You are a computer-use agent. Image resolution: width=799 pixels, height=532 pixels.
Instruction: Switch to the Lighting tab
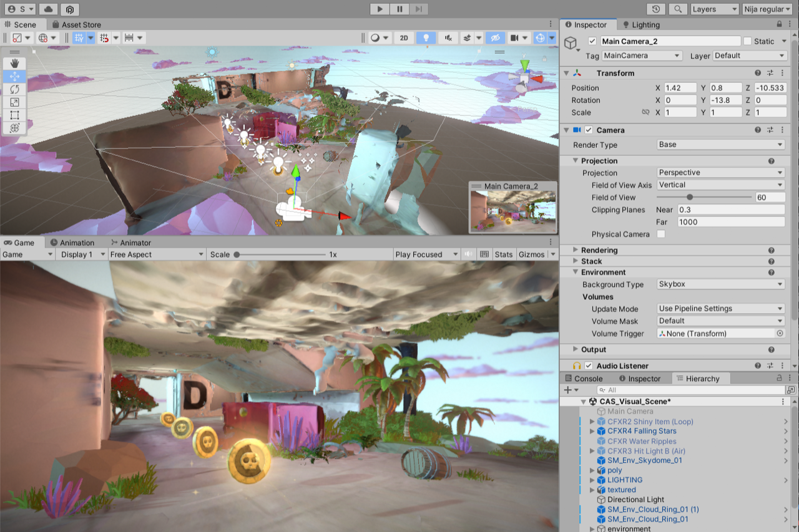(645, 25)
